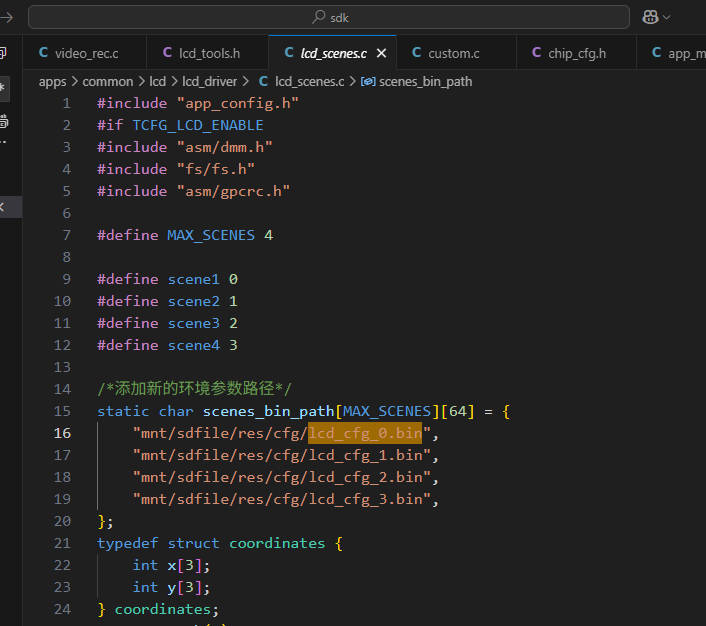Screen dimensions: 706x626
Task: Click the C file icon on lcd_tools.h tab
Action: click(167, 53)
